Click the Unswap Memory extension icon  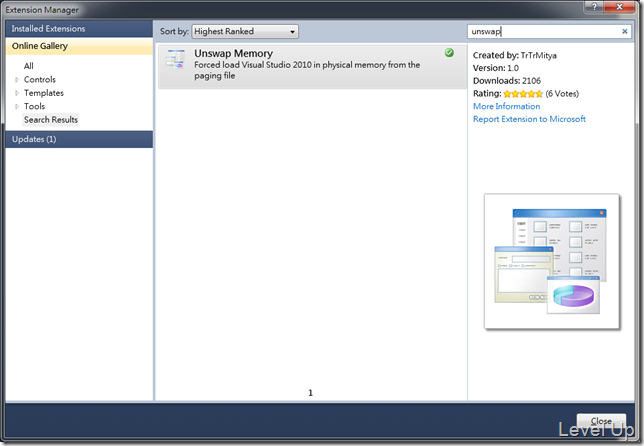pos(175,59)
